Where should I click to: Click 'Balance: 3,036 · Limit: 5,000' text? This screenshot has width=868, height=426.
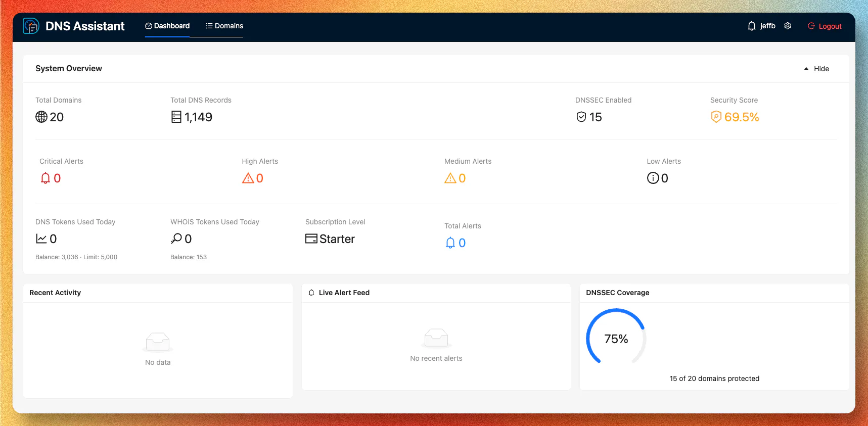pyautogui.click(x=76, y=257)
